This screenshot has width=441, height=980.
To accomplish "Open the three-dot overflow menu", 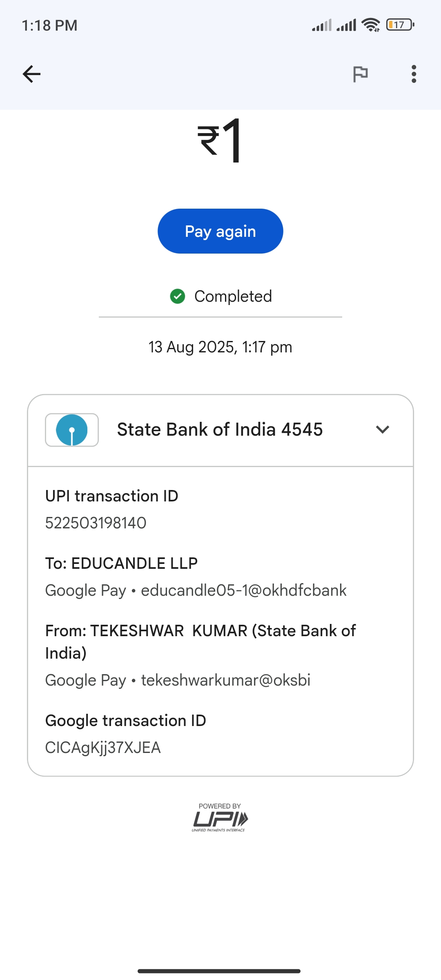I will [x=414, y=74].
